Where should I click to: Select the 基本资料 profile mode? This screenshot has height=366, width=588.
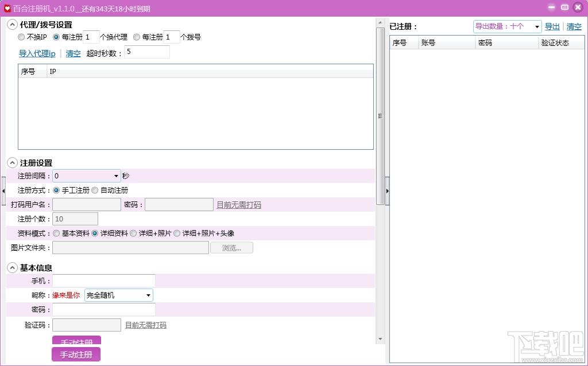coord(56,233)
